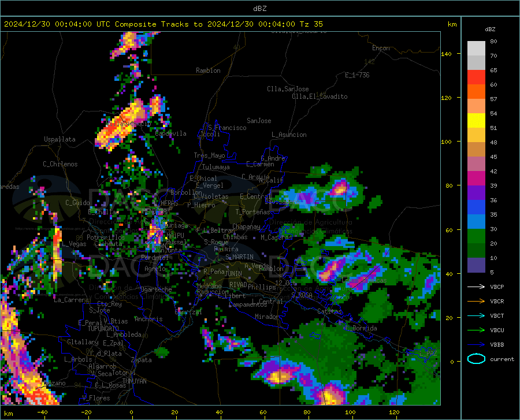Click the L_Asuncion place label

pyautogui.click(x=289, y=135)
